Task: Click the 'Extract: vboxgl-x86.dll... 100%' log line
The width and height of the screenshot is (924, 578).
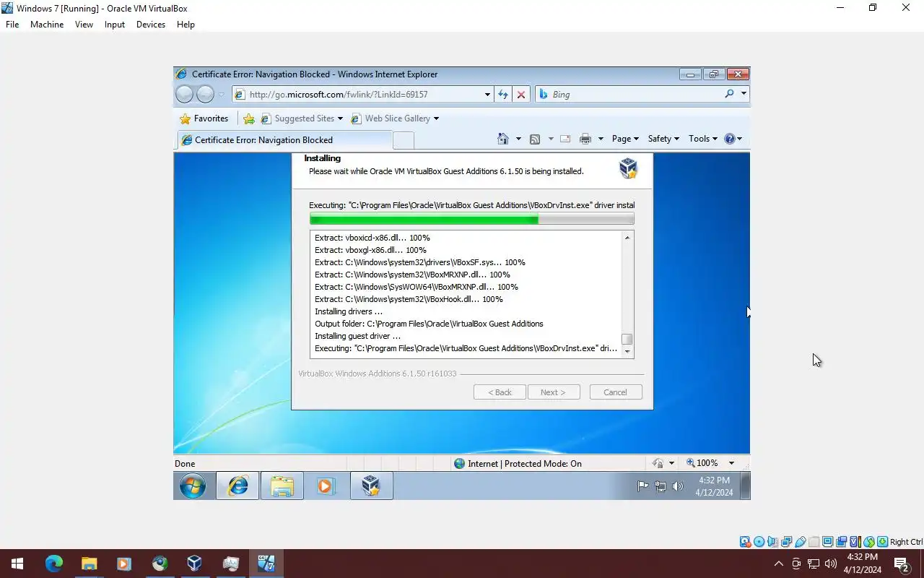Action: pyautogui.click(x=370, y=250)
